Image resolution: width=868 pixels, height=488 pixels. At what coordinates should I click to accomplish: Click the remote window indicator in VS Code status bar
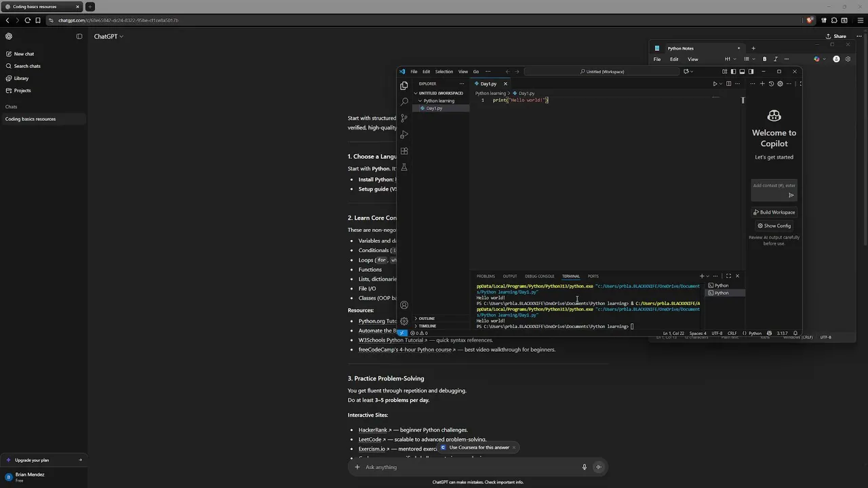click(402, 333)
